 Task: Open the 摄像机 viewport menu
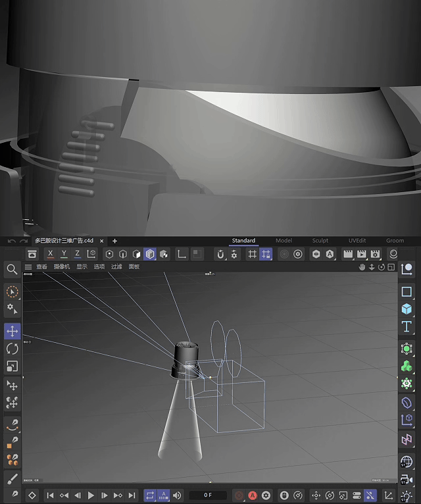[61, 266]
